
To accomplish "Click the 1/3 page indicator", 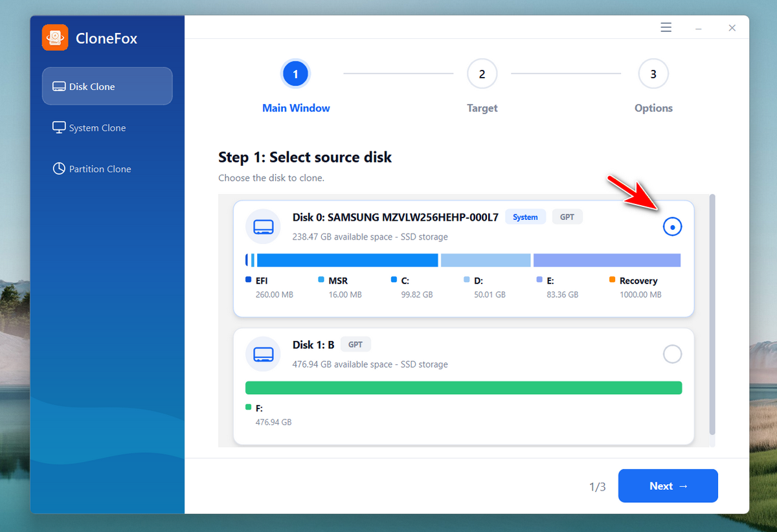I will (x=597, y=487).
